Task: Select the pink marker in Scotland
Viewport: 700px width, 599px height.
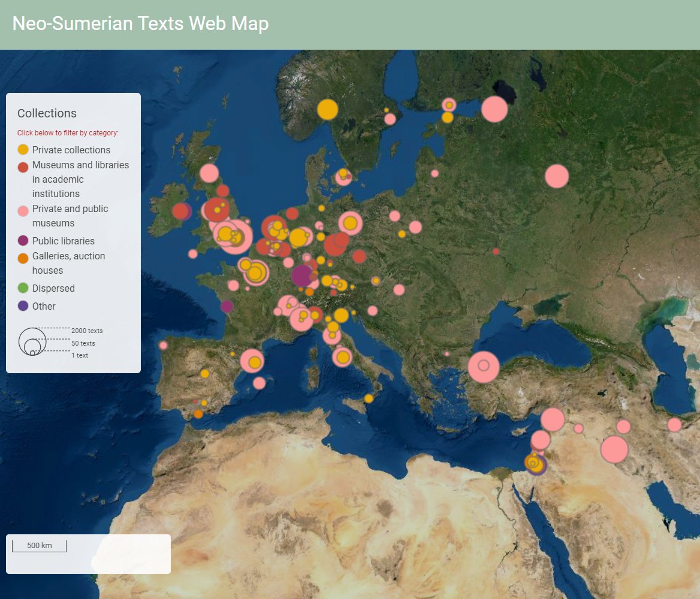Action: [209, 173]
